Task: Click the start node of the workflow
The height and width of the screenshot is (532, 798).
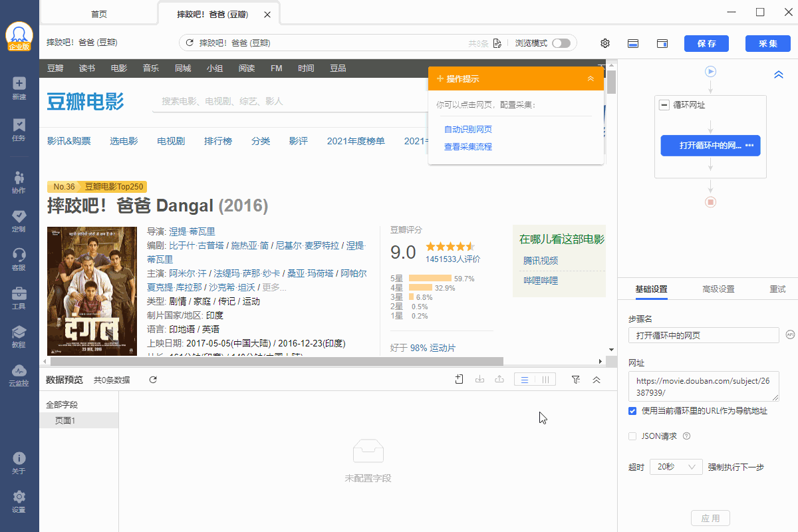Action: click(x=710, y=71)
